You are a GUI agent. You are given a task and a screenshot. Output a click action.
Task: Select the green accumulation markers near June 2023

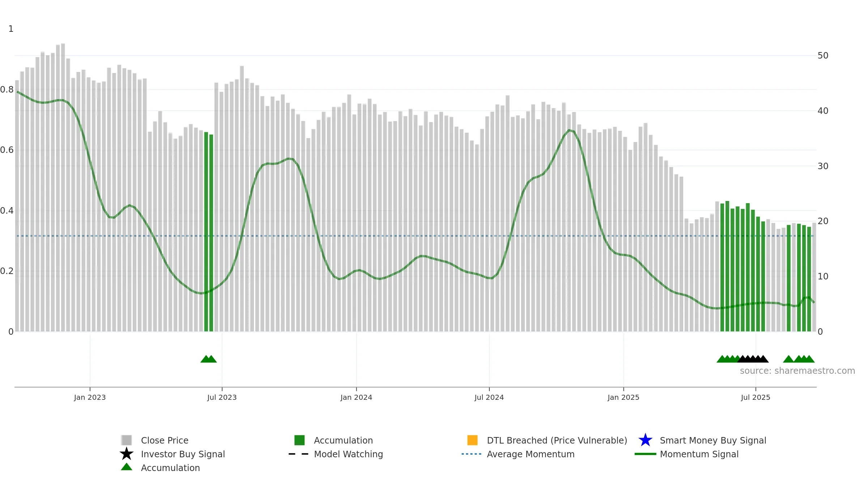[209, 359]
